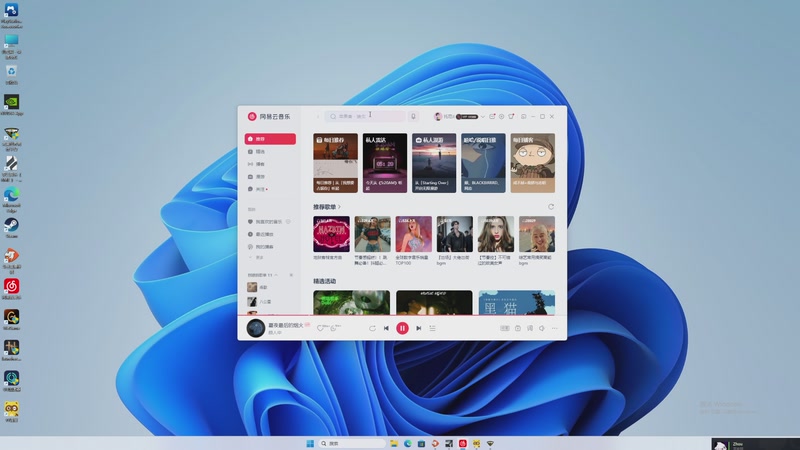Skip to the next track

[x=418, y=328]
